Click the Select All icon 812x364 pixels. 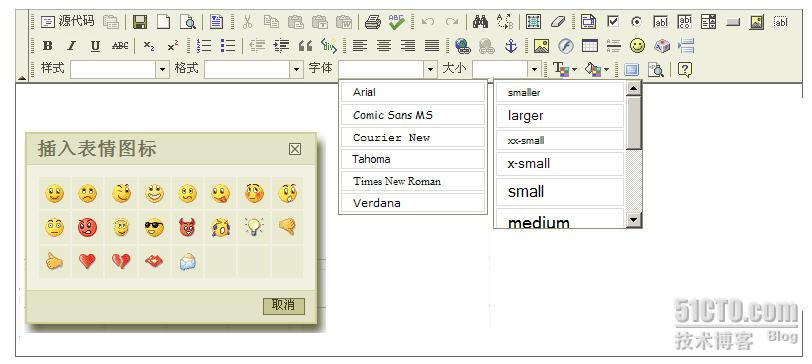533,22
